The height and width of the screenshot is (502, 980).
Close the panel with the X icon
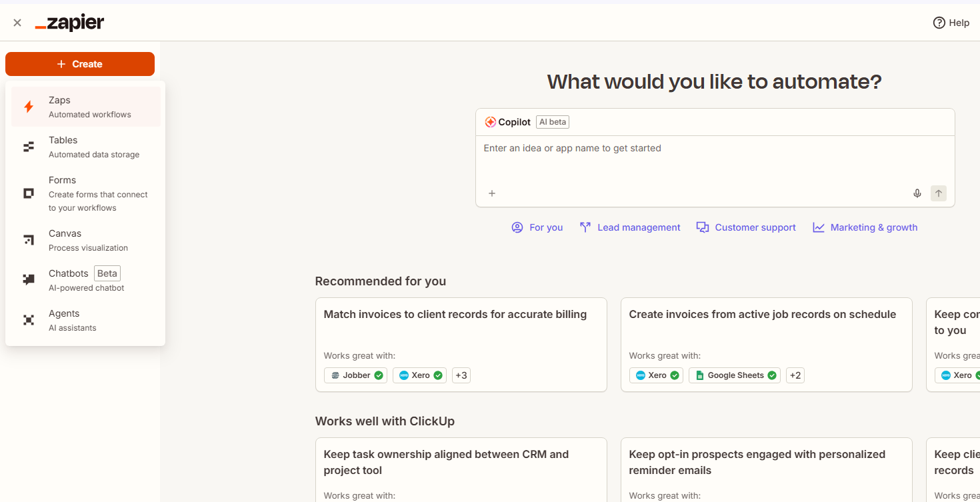pyautogui.click(x=17, y=23)
